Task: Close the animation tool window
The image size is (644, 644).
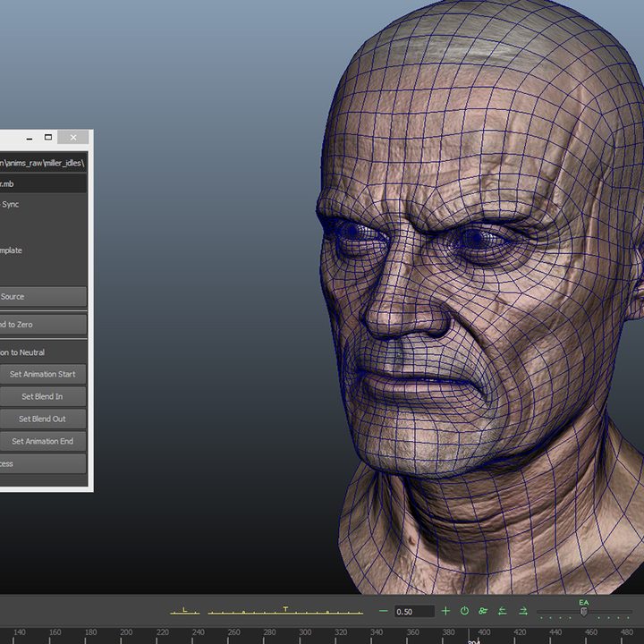Action: [73, 137]
